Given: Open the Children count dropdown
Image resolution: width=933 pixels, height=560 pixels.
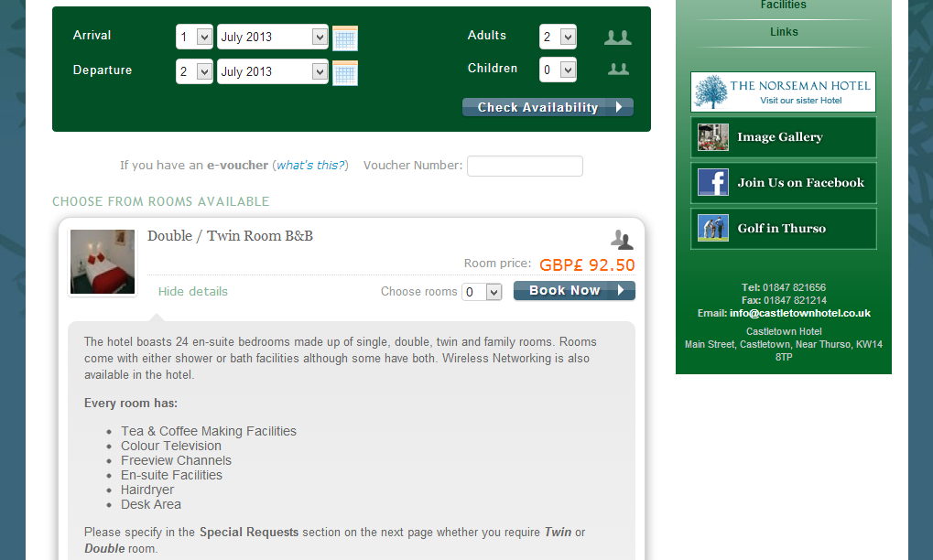Looking at the screenshot, I should pos(558,70).
